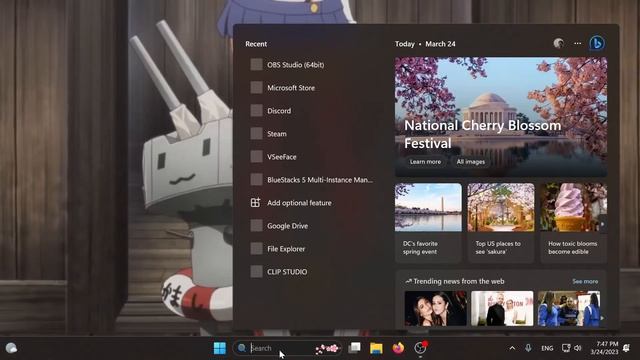Open Top US places to see sakura card
Viewport: 640px width, 360px height.
click(x=501, y=223)
